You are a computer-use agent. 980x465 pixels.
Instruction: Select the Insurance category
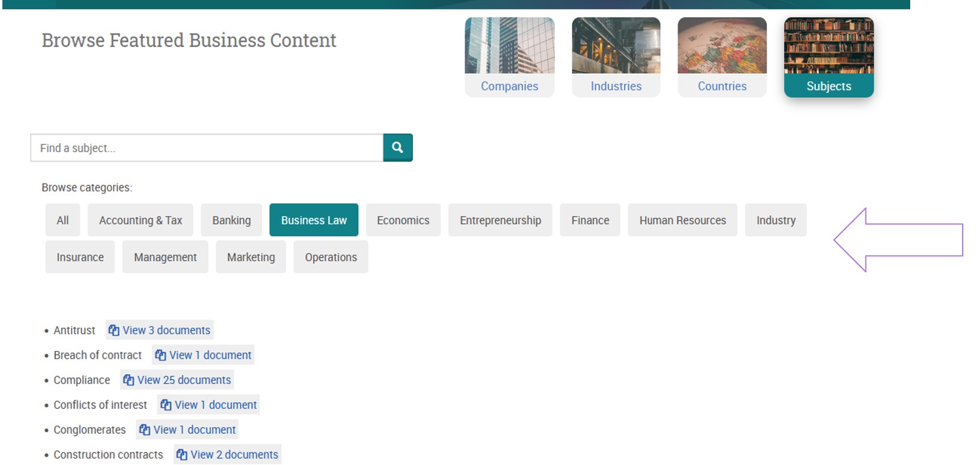pyautogui.click(x=80, y=257)
